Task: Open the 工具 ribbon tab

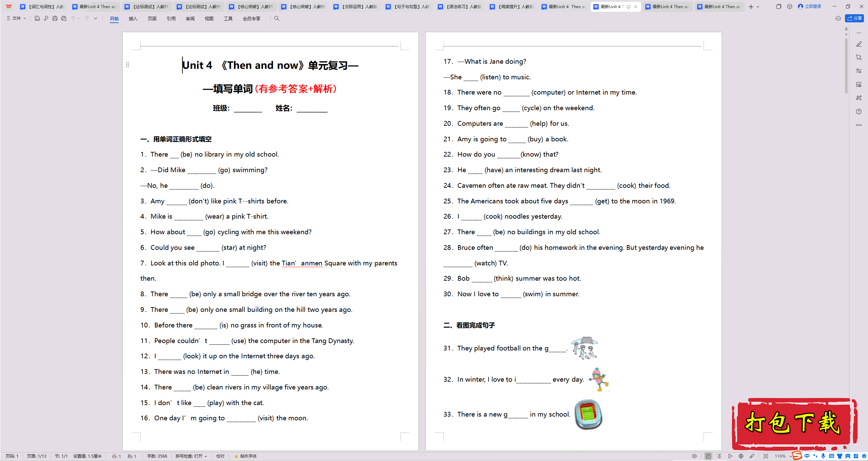Action: (x=228, y=19)
